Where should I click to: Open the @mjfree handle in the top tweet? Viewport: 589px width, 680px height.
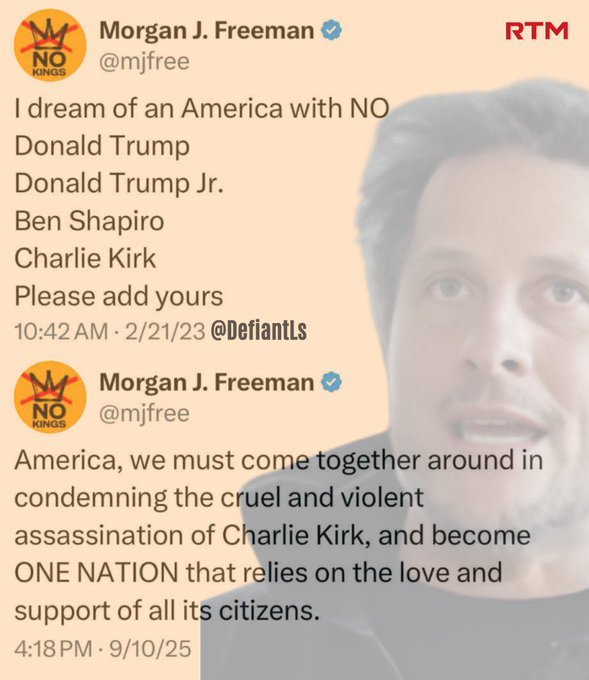(x=144, y=62)
